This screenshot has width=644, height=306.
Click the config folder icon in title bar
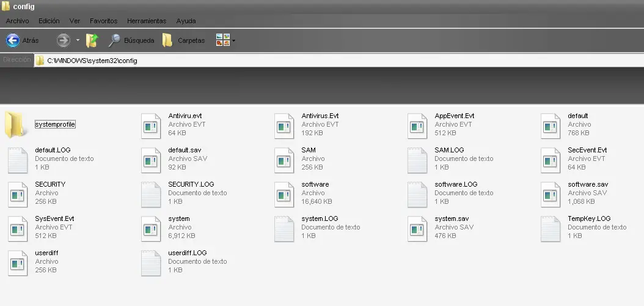point(5,6)
